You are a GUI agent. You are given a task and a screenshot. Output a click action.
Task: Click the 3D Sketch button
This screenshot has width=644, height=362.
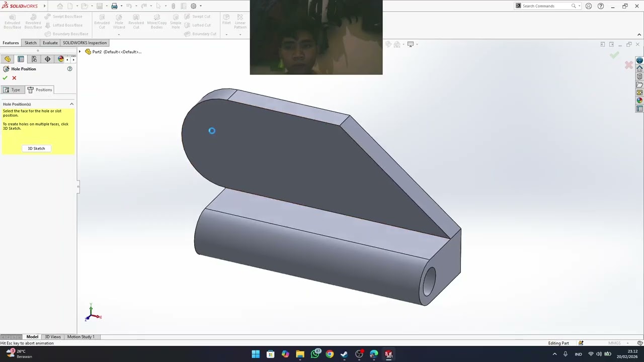36,148
